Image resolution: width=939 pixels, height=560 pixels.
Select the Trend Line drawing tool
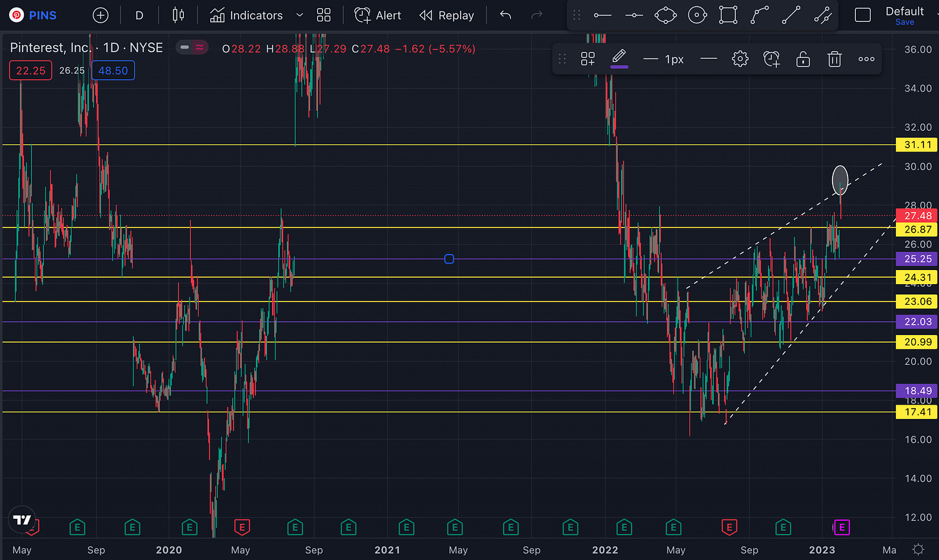791,15
